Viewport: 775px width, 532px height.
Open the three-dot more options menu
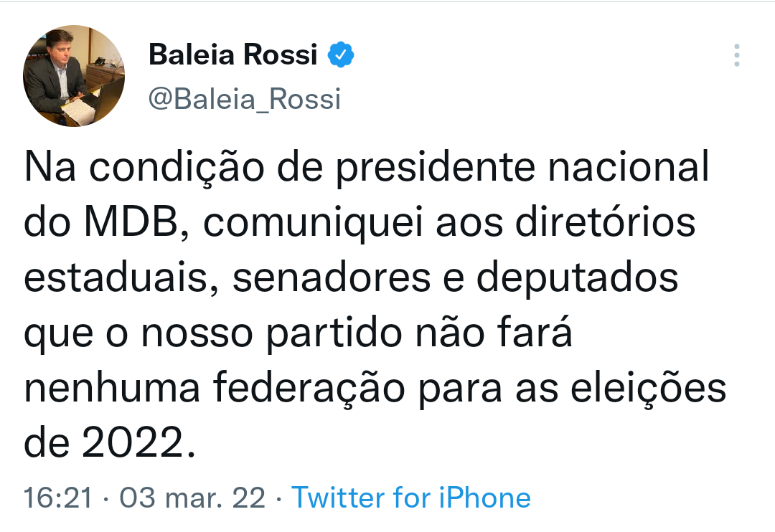(736, 55)
